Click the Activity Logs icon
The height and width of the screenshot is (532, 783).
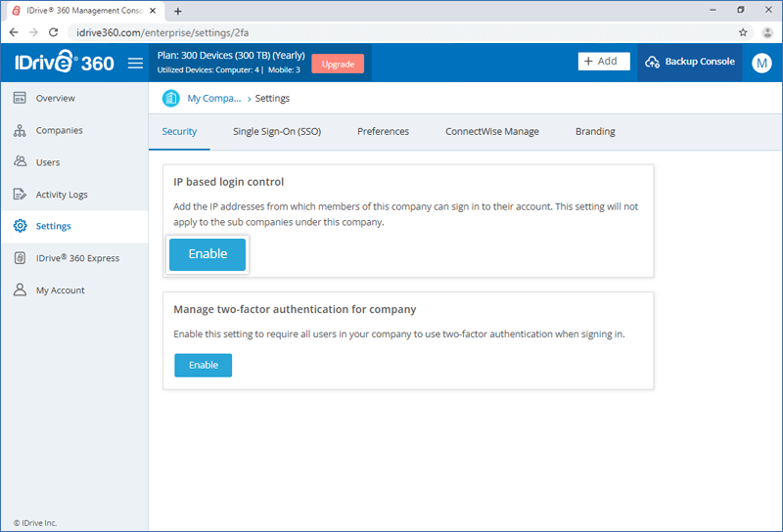(x=20, y=195)
